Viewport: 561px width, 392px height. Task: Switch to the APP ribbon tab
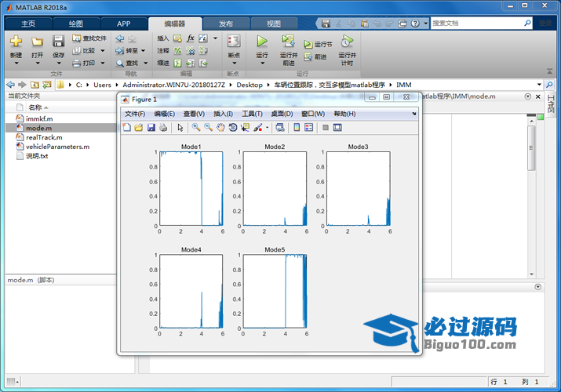[123, 24]
